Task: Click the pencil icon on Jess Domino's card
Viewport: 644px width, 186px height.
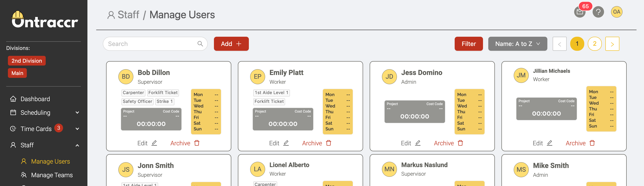Action: click(x=418, y=143)
